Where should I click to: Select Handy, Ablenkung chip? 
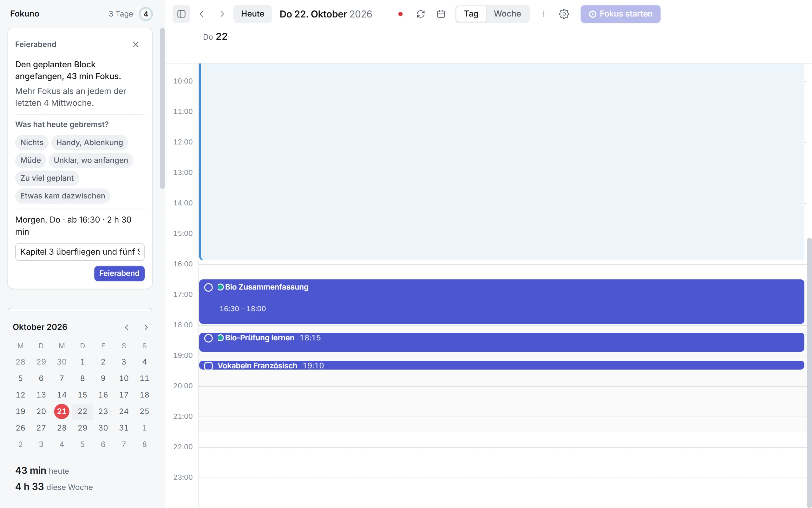[89, 143]
